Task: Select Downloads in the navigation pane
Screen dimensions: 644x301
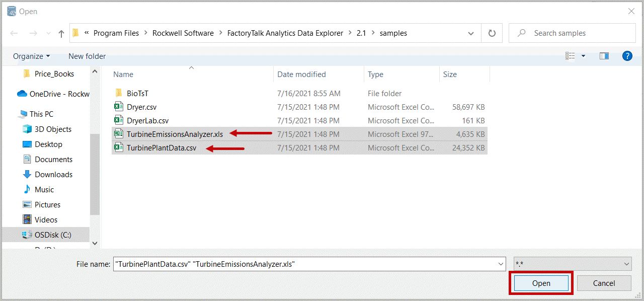Action: (53, 174)
